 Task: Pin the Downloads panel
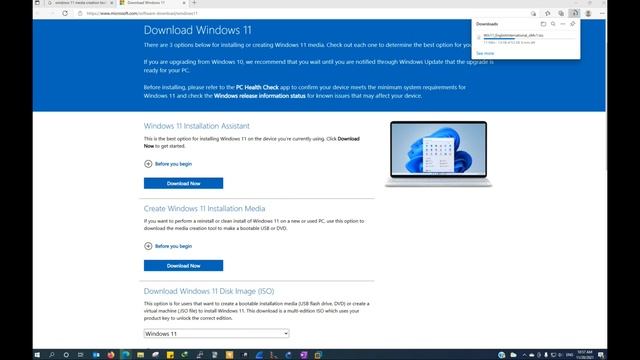573,24
